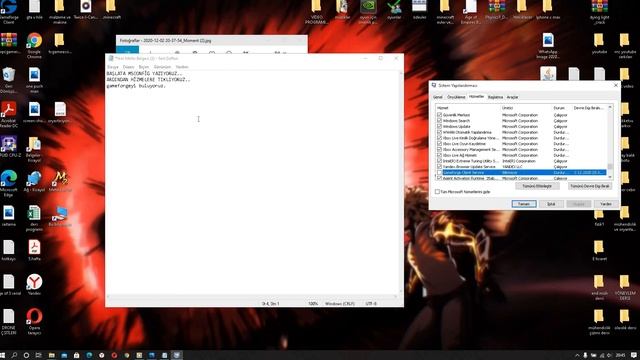This screenshot has width=640, height=360.
Task: Toggle Xbox Live Oyun Kaydetme checkbox
Action: point(439,144)
